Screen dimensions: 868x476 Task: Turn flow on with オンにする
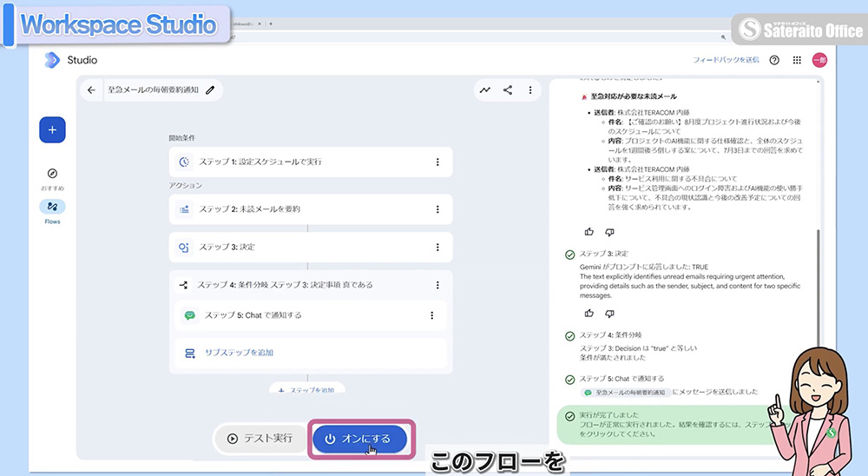pyautogui.click(x=360, y=439)
